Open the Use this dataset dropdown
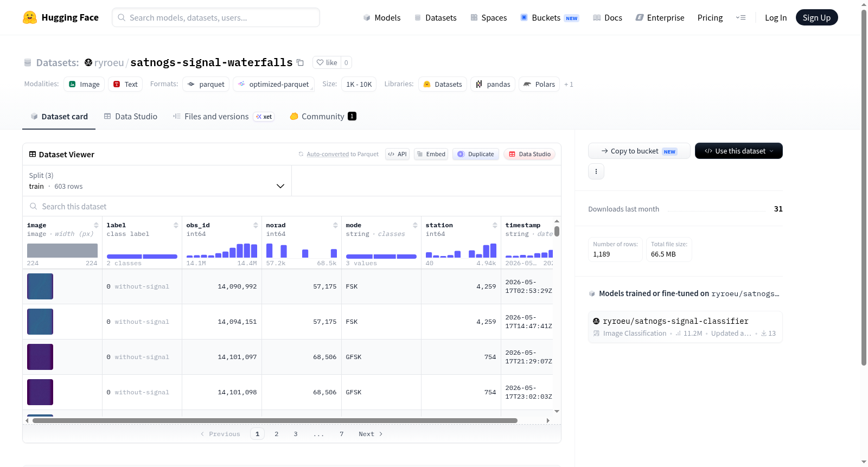This screenshot has height=467, width=868. click(x=739, y=151)
